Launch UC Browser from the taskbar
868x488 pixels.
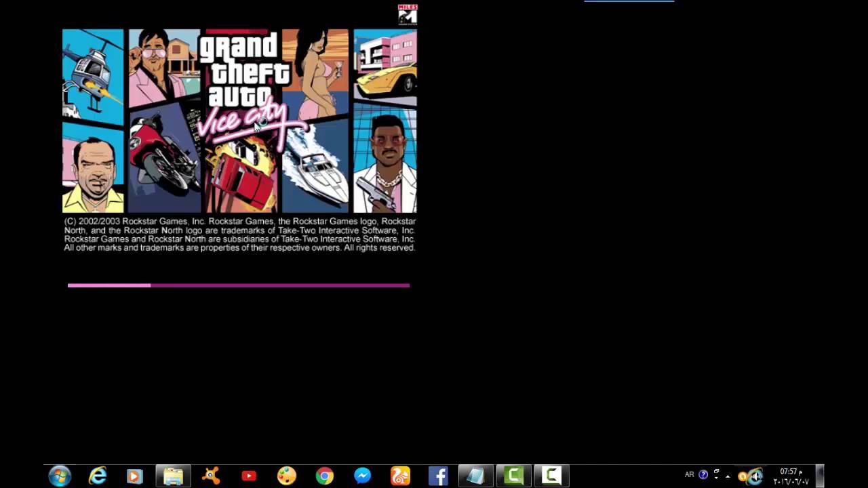[x=400, y=476]
